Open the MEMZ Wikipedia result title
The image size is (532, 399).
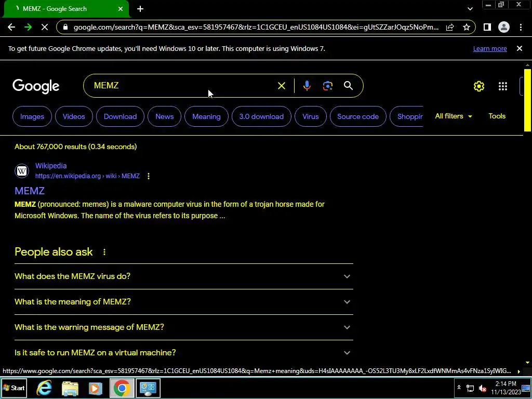pyautogui.click(x=30, y=191)
